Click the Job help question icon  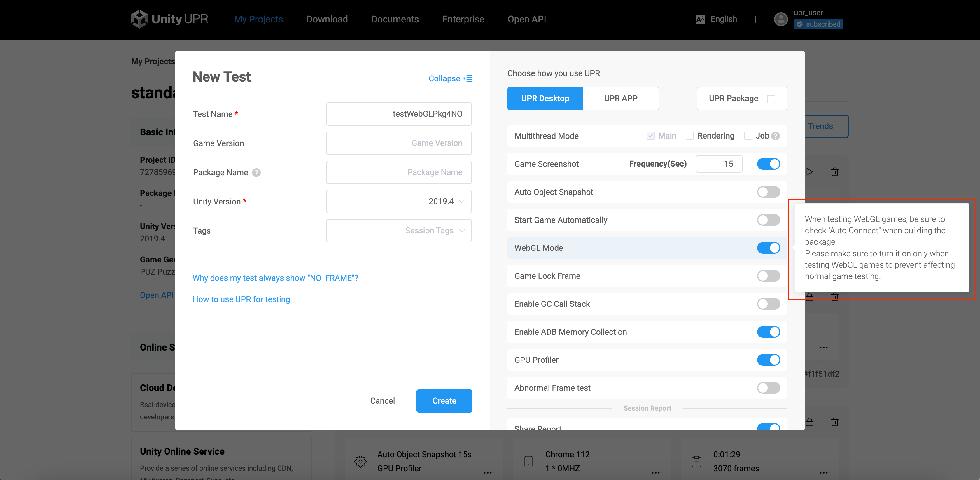point(776,136)
